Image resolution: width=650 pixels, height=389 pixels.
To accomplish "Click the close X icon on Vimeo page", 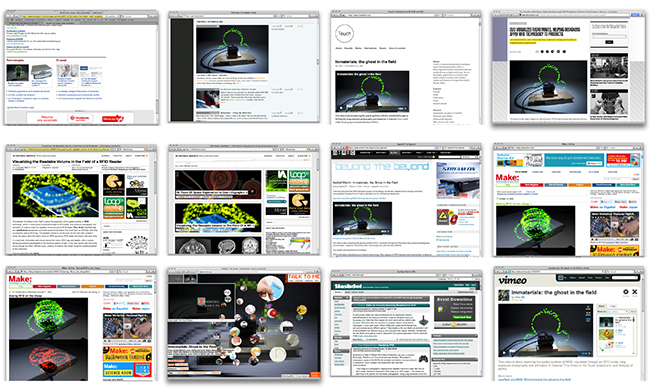I will click(634, 292).
